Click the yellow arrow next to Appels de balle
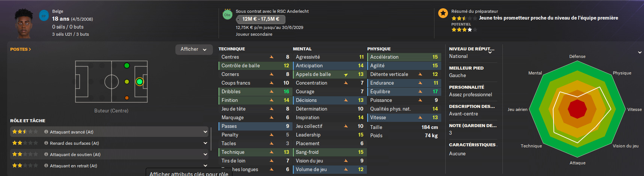644x176 pixels. (346, 75)
